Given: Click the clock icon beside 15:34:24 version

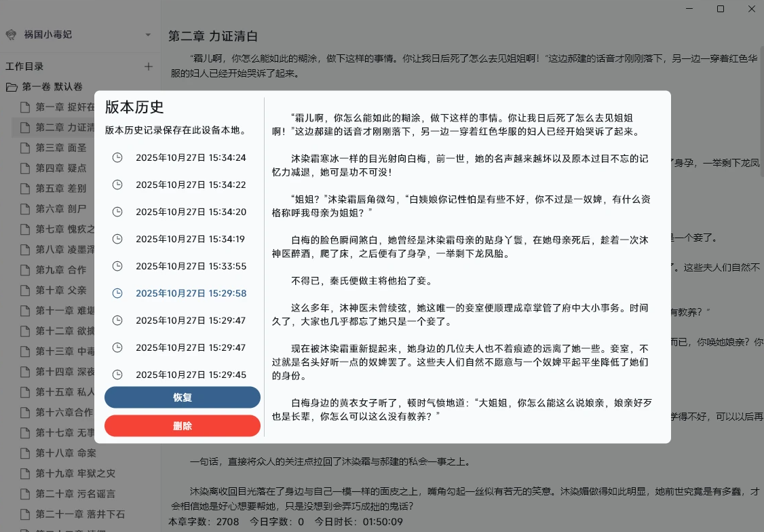Looking at the screenshot, I should click(x=117, y=157).
